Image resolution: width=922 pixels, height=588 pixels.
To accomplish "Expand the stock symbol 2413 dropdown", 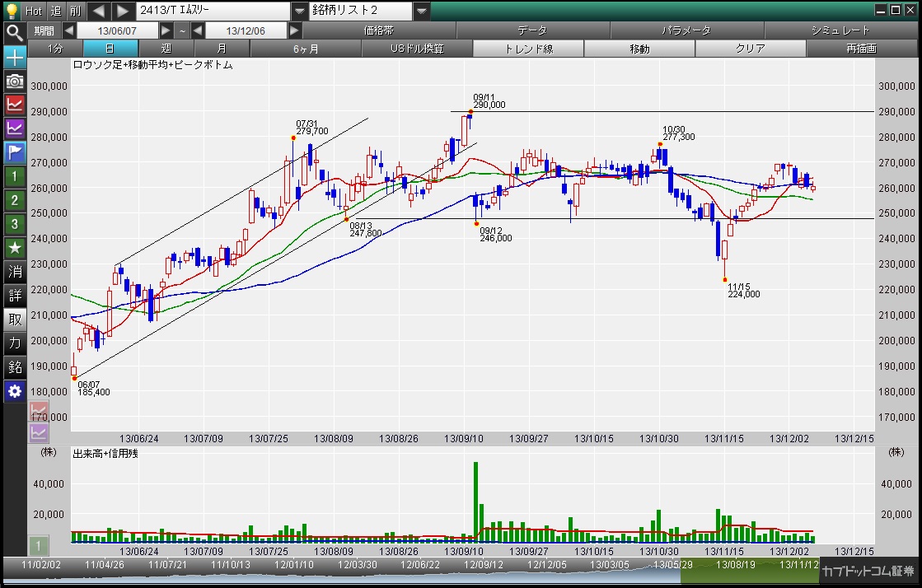I will tap(300, 12).
